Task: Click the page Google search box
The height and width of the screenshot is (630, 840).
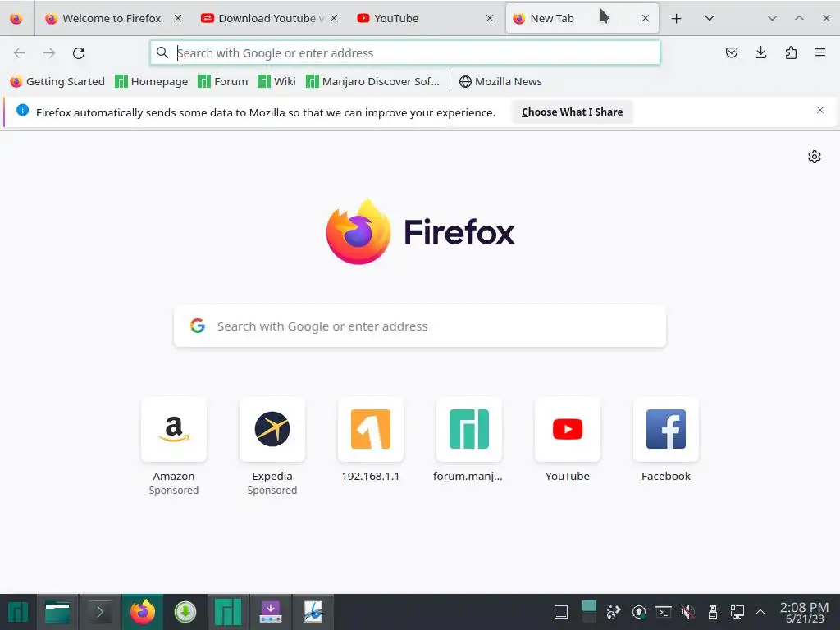Action: (420, 326)
